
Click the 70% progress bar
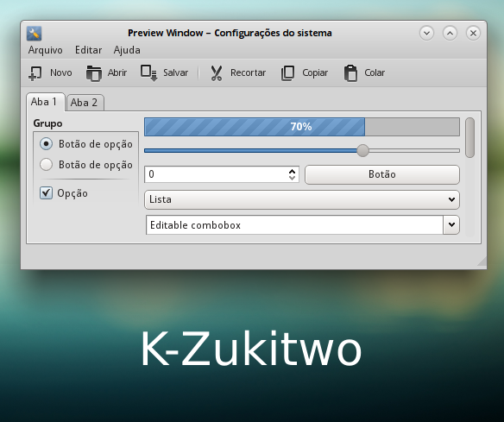coord(302,127)
